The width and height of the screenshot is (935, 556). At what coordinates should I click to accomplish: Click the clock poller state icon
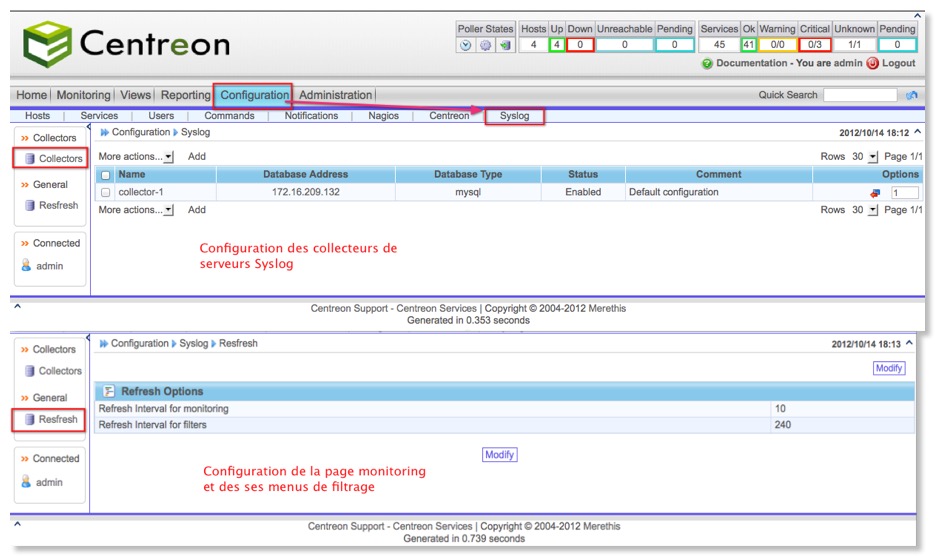[x=466, y=45]
